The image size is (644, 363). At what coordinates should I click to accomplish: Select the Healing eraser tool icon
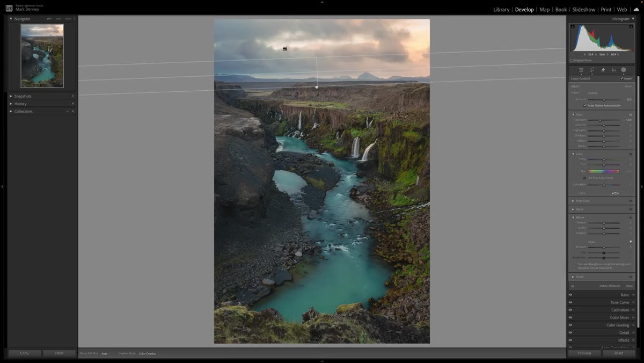(603, 70)
